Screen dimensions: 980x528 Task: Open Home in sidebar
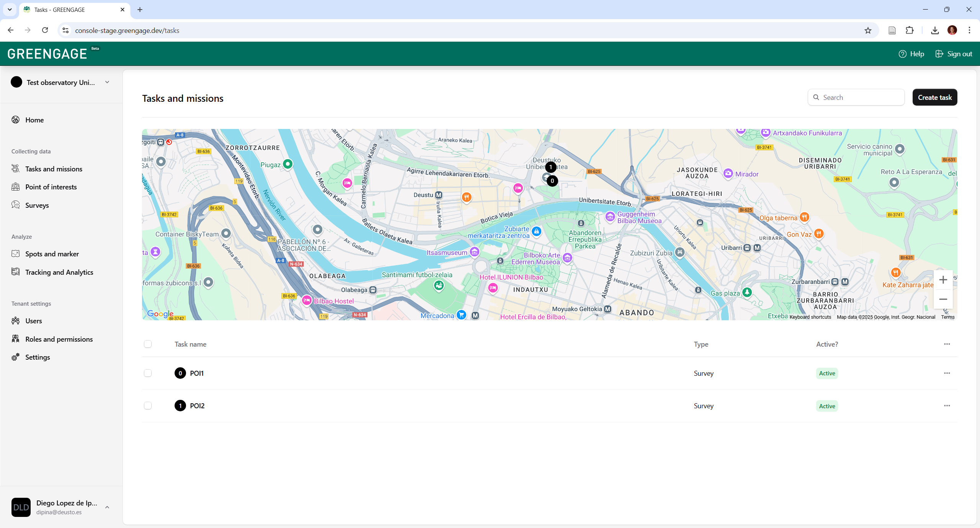[34, 120]
